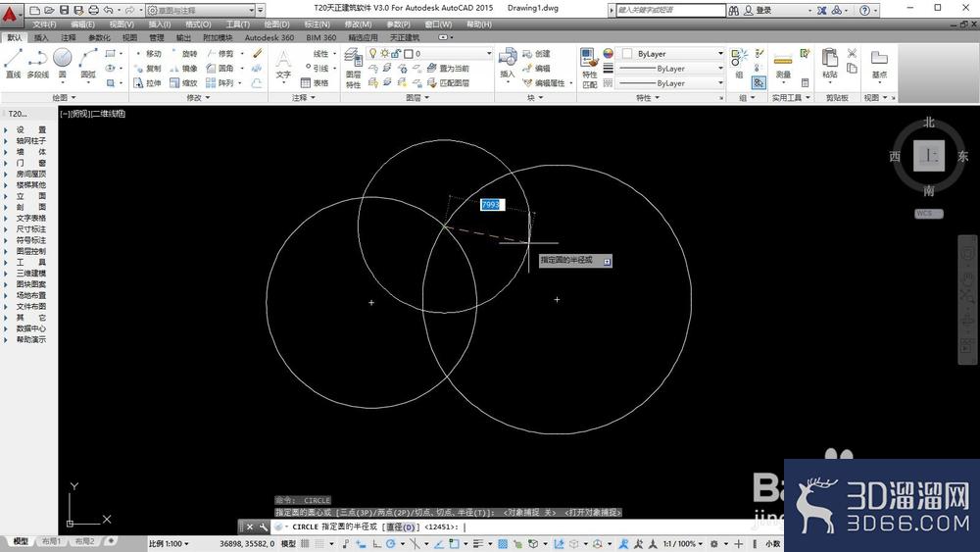
Task: Toggle grid display in status bar
Action: tap(305, 544)
